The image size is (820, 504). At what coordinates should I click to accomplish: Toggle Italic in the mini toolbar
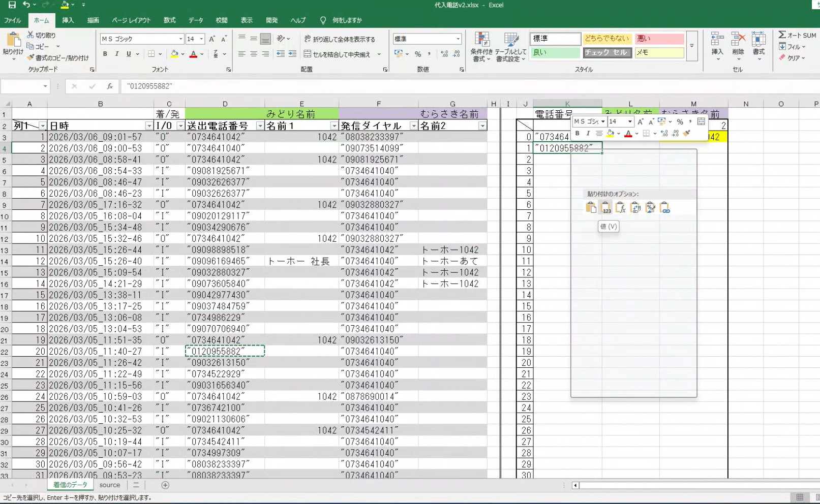pos(588,133)
